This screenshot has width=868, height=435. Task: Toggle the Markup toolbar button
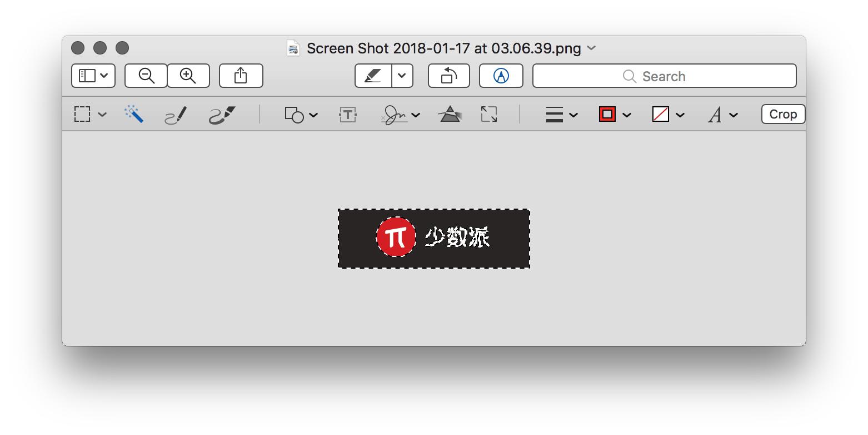[501, 76]
